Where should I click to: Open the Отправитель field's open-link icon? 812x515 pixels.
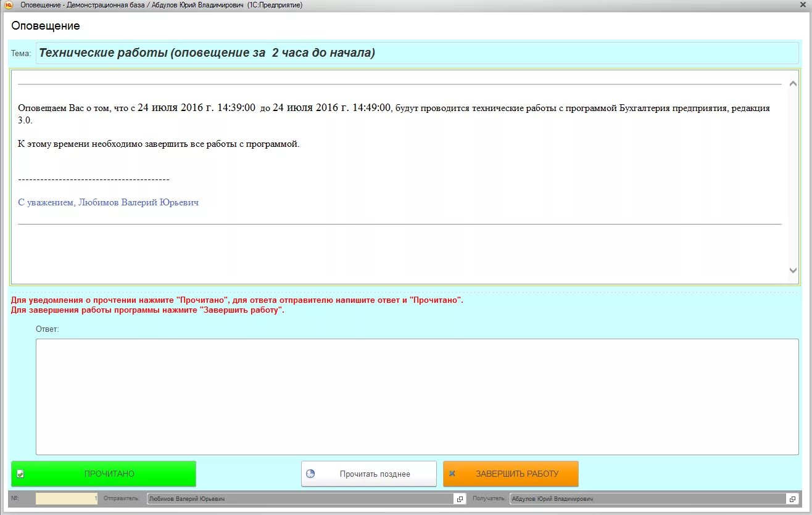point(460,499)
